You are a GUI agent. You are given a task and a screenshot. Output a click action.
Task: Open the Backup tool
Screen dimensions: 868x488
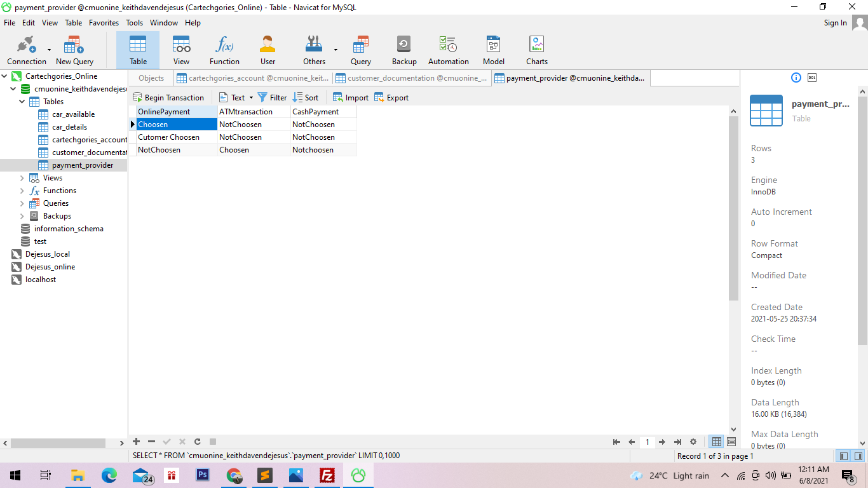[403, 50]
